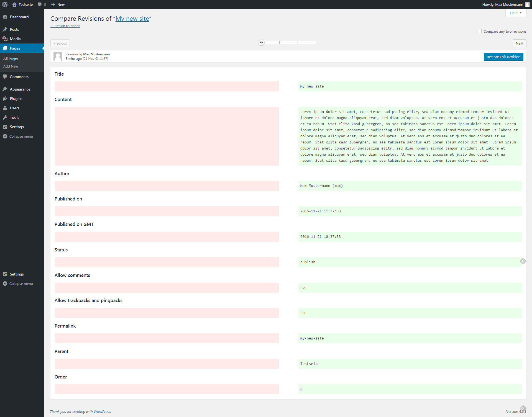This screenshot has width=532, height=417.
Task: Click the Users sidebar icon
Action: [5, 108]
